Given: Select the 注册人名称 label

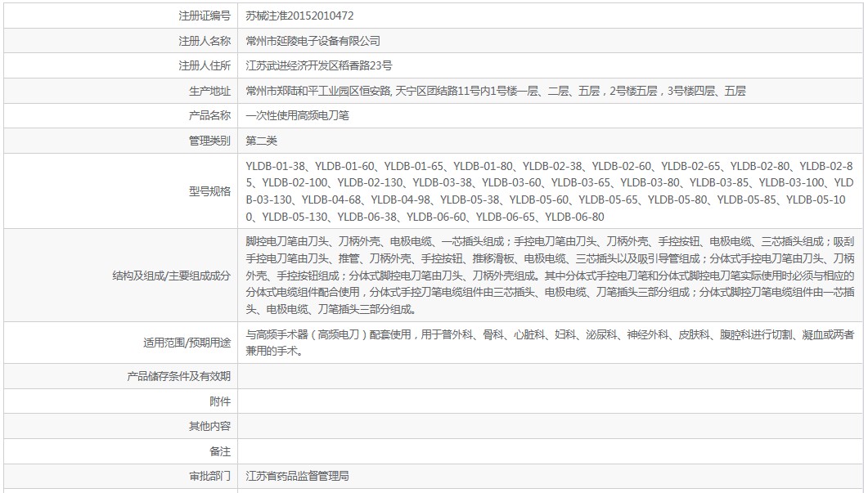Looking at the screenshot, I should (x=205, y=41).
